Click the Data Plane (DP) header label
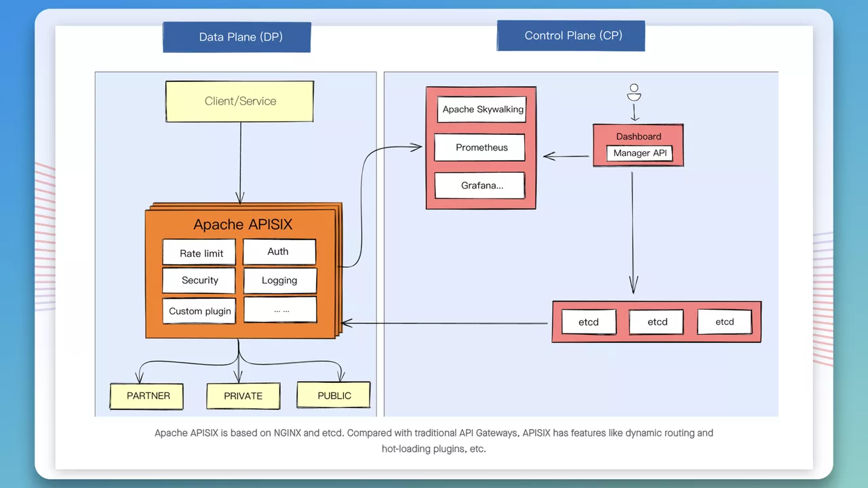868x488 pixels. [237, 37]
